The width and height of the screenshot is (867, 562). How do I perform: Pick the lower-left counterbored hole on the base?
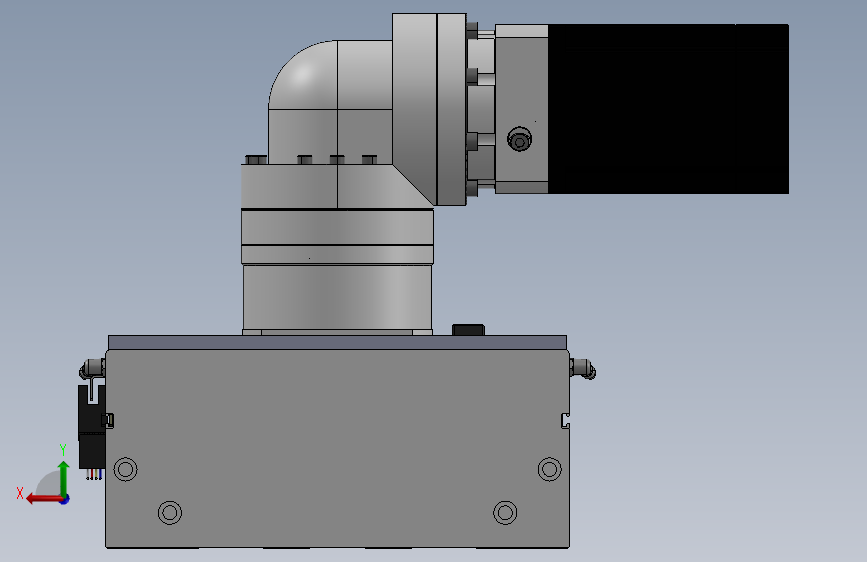[x=170, y=513]
